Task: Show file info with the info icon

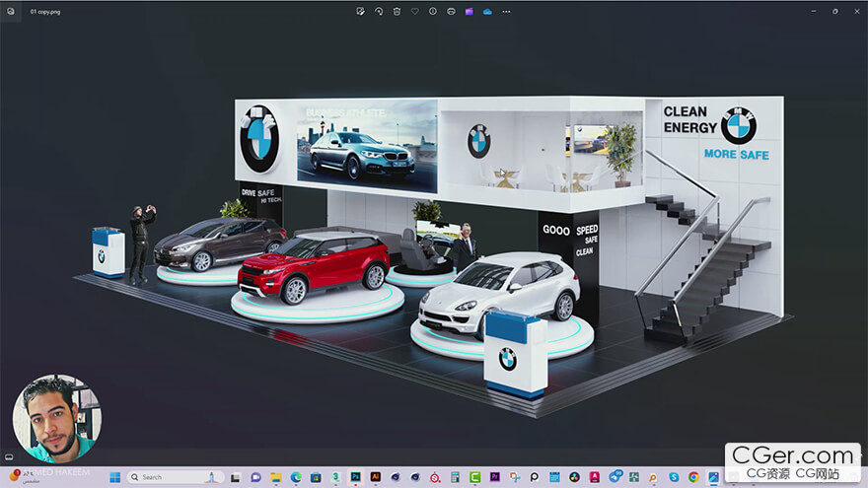Action: click(x=433, y=11)
